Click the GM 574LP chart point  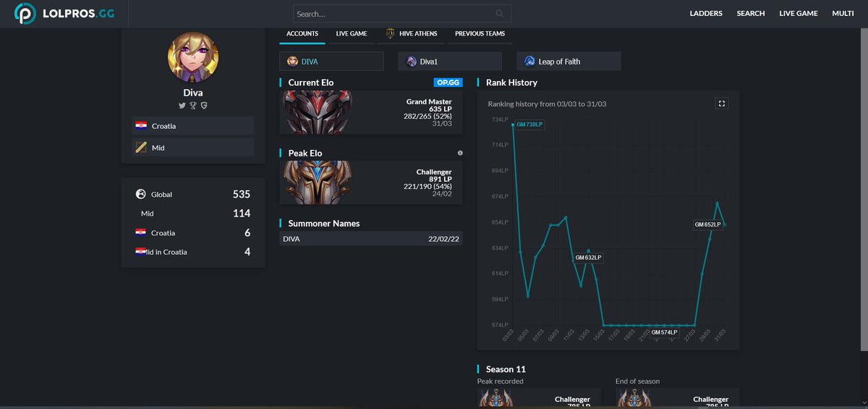664,332
